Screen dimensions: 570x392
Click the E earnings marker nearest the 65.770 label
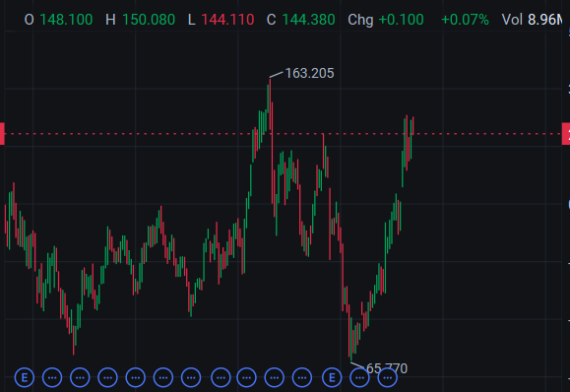click(332, 378)
